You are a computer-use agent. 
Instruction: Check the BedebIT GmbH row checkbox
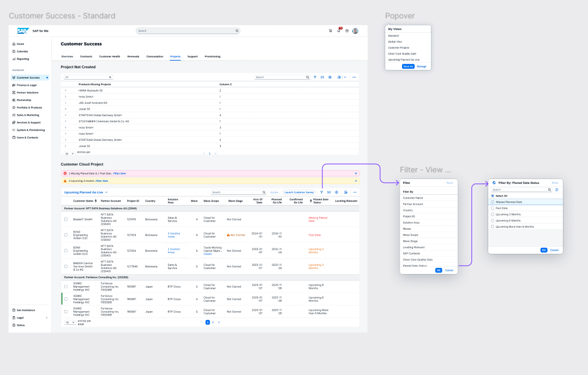coord(66,219)
